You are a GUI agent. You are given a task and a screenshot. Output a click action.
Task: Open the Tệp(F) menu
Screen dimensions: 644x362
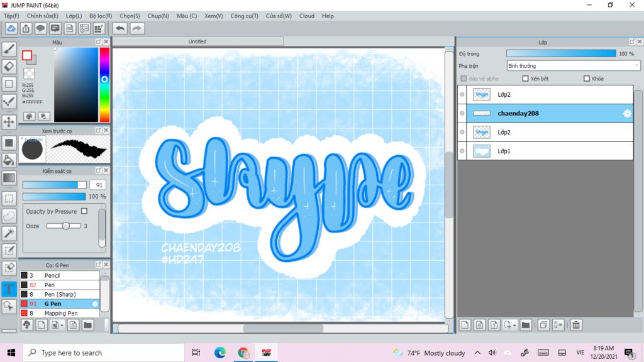pos(11,16)
